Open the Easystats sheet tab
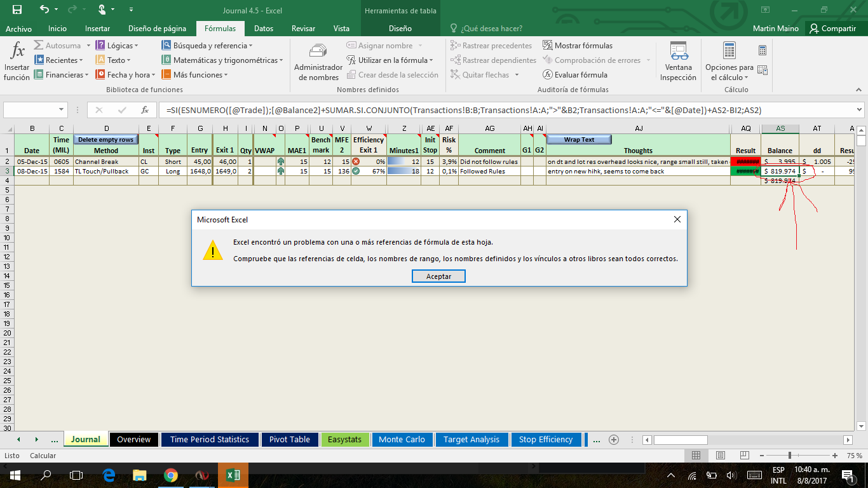Screen dimensions: 868x488 (345, 440)
